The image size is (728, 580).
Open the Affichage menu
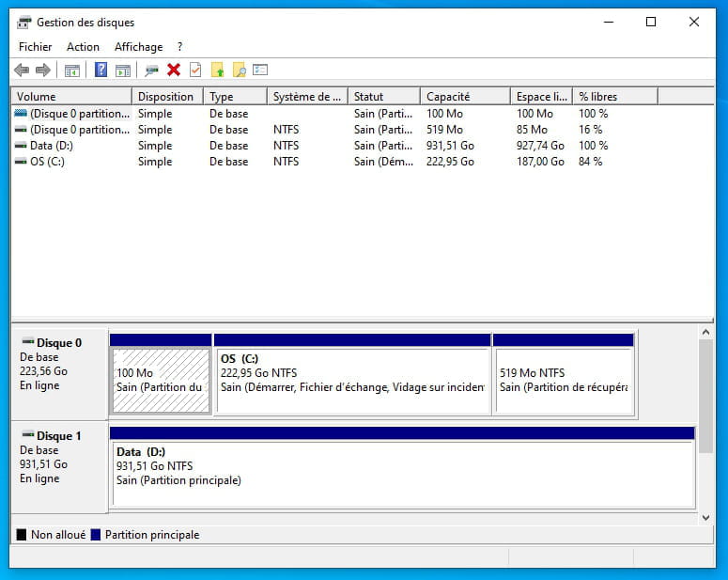pos(138,47)
